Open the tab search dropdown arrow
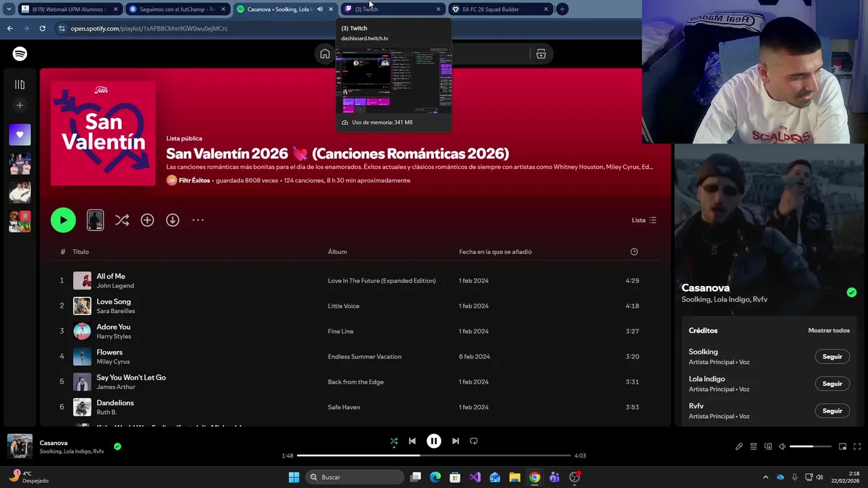 pos(9,9)
